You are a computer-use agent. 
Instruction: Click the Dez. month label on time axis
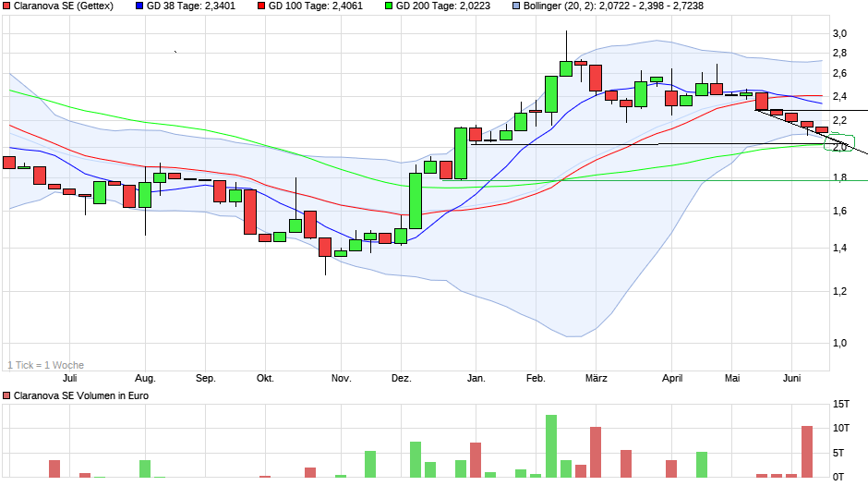click(x=402, y=379)
